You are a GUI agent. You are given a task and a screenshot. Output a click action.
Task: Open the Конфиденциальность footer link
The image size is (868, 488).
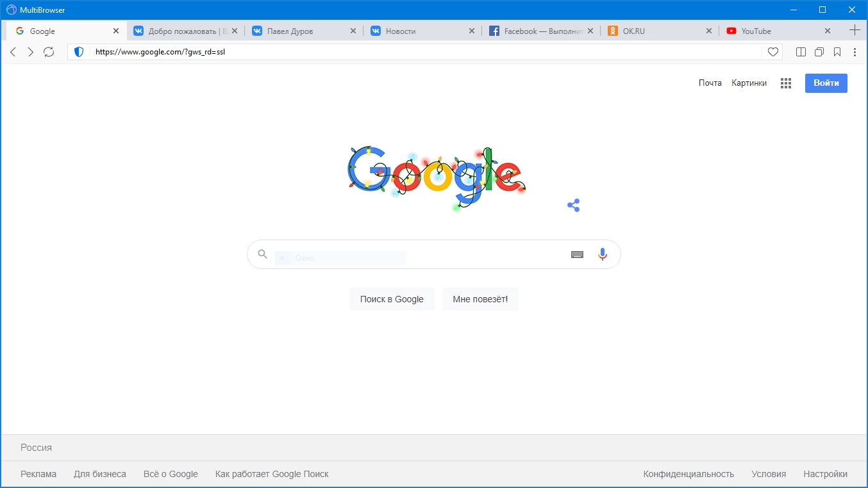(x=689, y=475)
